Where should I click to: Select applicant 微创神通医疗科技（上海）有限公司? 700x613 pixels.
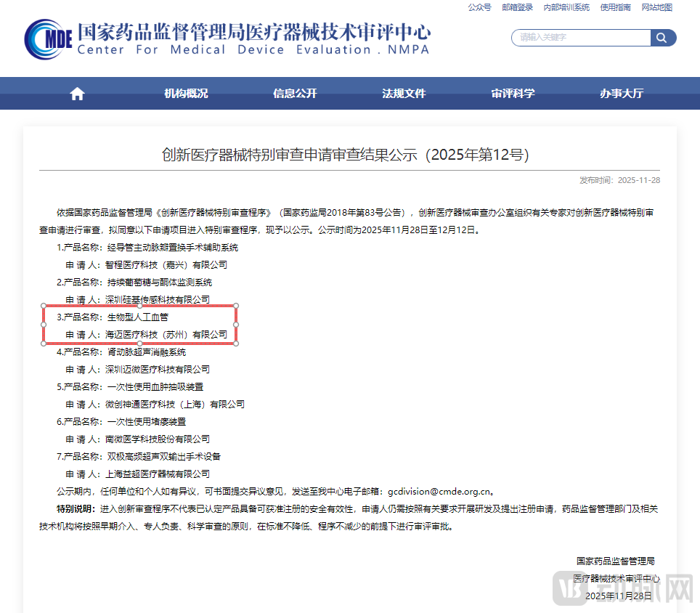[174, 404]
